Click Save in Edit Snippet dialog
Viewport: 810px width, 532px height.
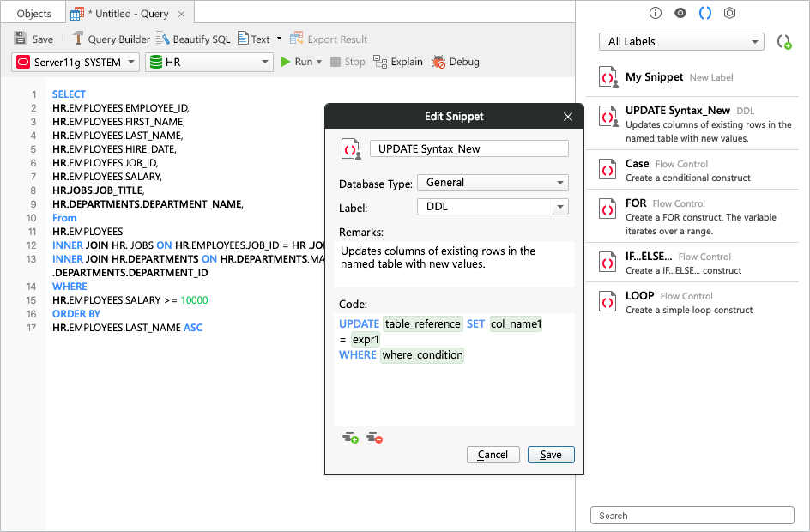[551, 455]
